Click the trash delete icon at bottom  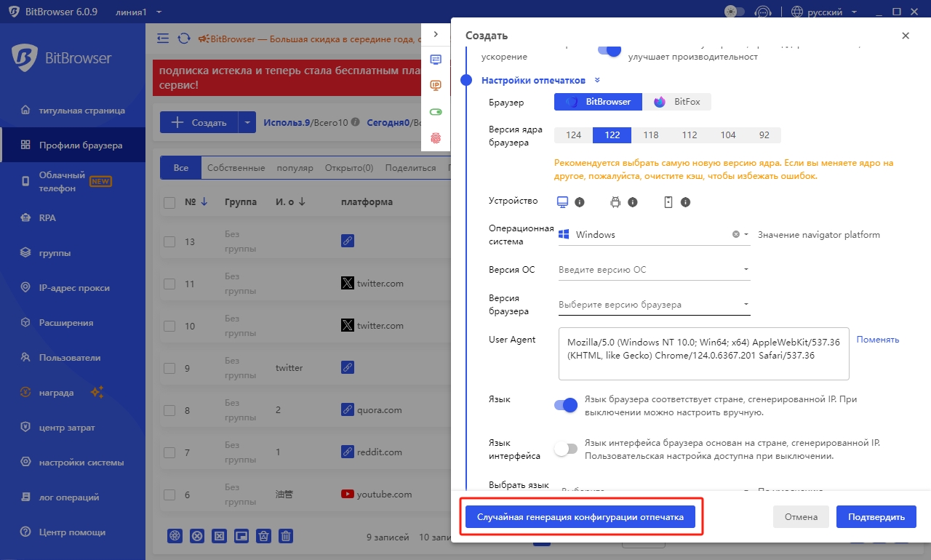(x=287, y=536)
